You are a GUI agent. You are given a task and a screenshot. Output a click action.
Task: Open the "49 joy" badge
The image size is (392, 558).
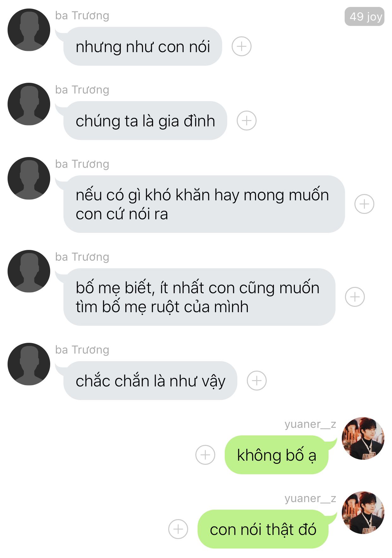(365, 16)
